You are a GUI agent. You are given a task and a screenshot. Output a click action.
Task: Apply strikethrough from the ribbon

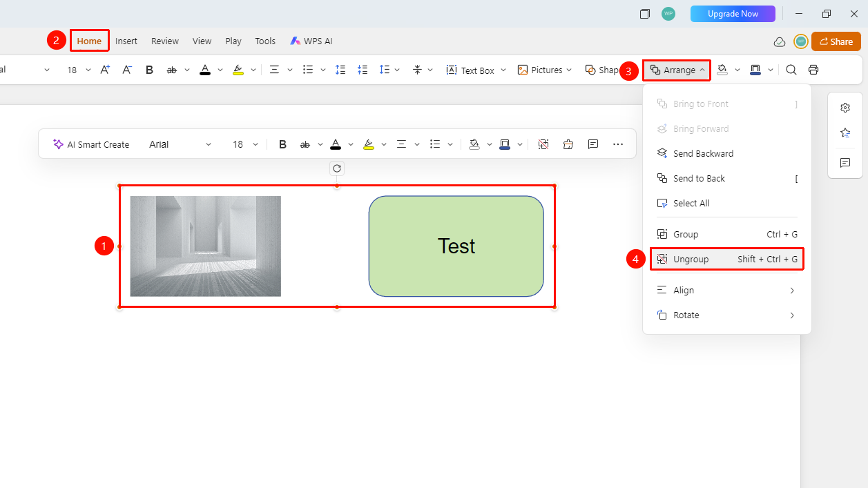click(x=171, y=70)
